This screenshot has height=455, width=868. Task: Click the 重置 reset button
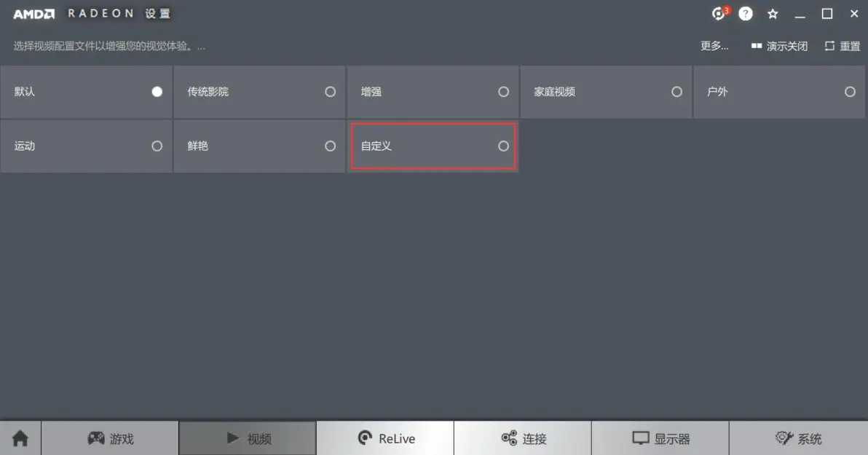[x=843, y=46]
